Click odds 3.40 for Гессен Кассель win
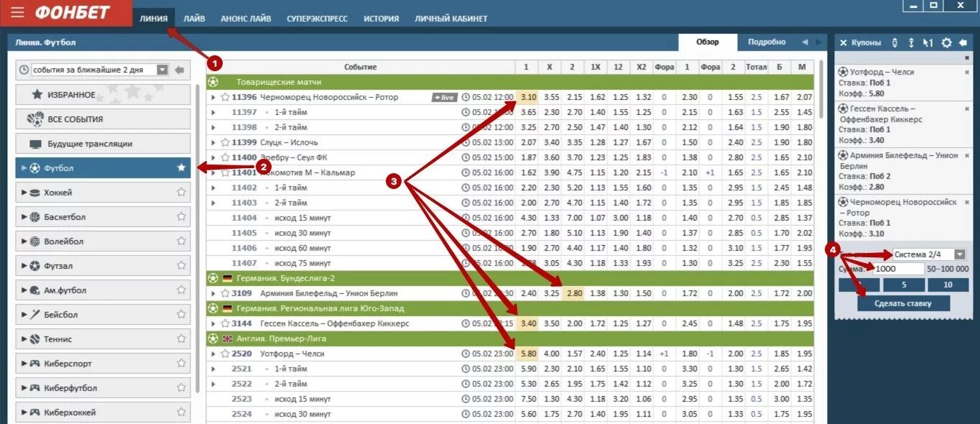Image resolution: width=980 pixels, height=424 pixels. pos(528,323)
